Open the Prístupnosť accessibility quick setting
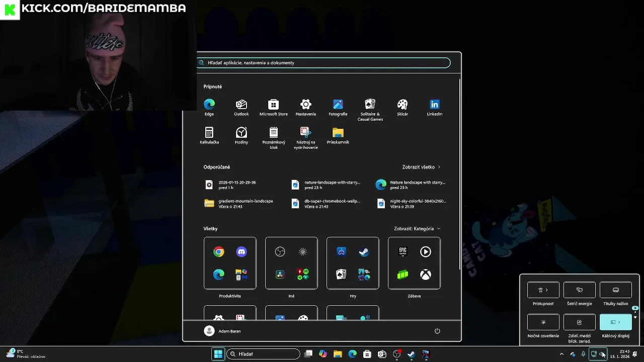This screenshot has height=362, width=644. [x=543, y=290]
